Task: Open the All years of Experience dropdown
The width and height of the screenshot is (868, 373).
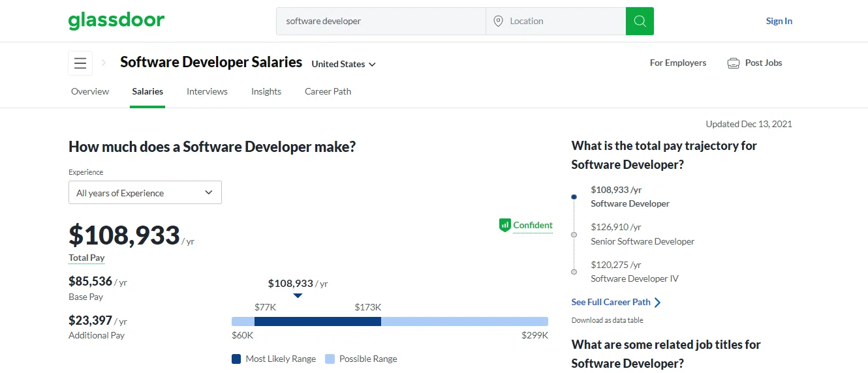Action: point(145,193)
